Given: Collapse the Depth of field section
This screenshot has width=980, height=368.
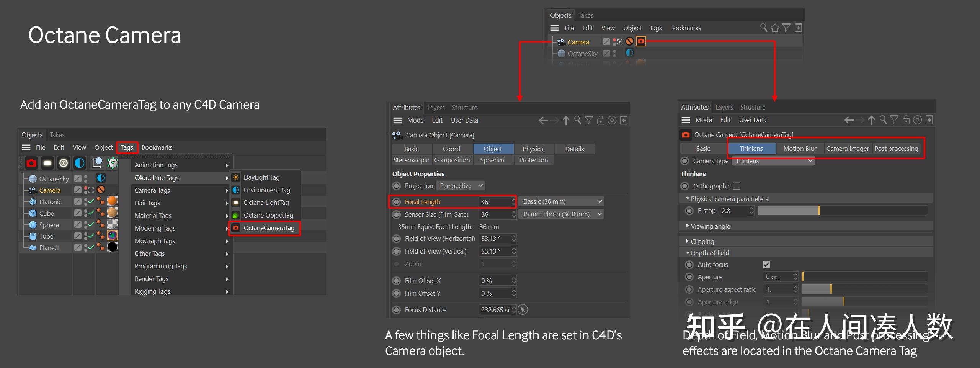Looking at the screenshot, I should click(688, 253).
